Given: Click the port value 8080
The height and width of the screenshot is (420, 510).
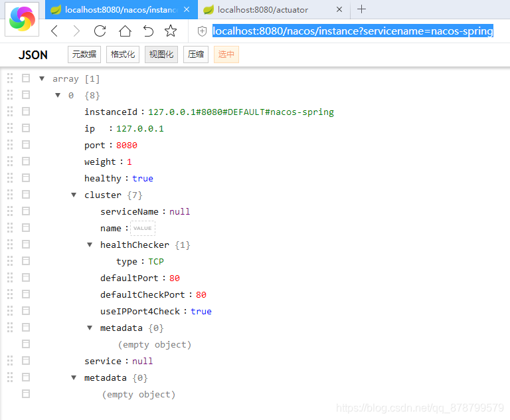Looking at the screenshot, I should coord(127,146).
